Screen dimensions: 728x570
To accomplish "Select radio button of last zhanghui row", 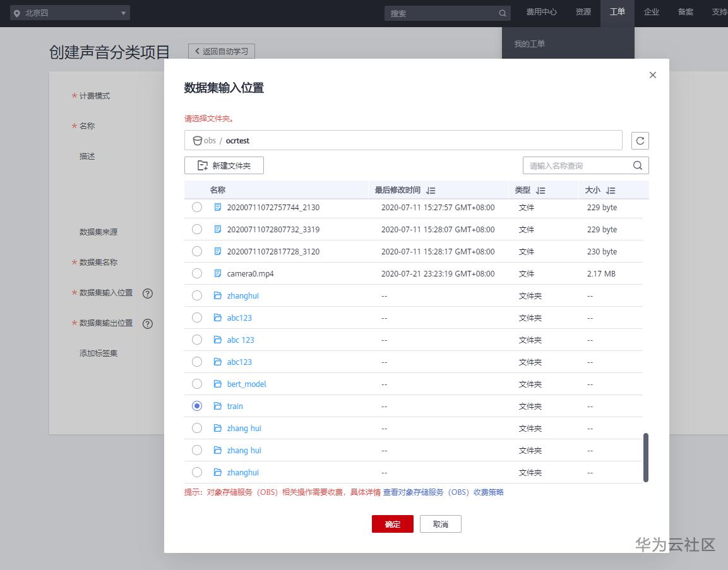I will 197,472.
